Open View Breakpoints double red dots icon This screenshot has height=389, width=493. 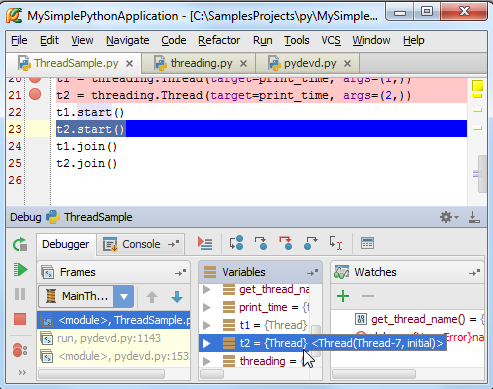pyautogui.click(x=20, y=350)
